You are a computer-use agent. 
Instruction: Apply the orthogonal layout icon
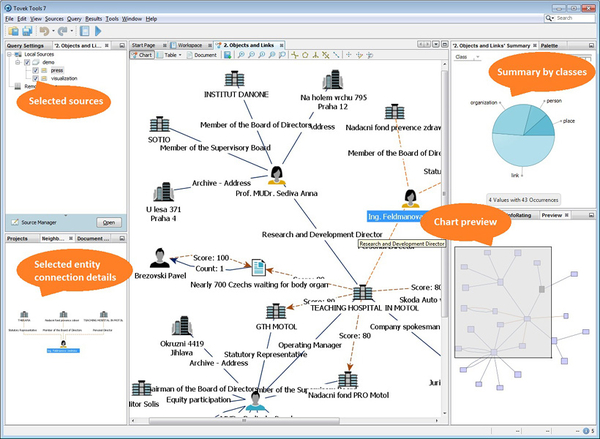295,55
